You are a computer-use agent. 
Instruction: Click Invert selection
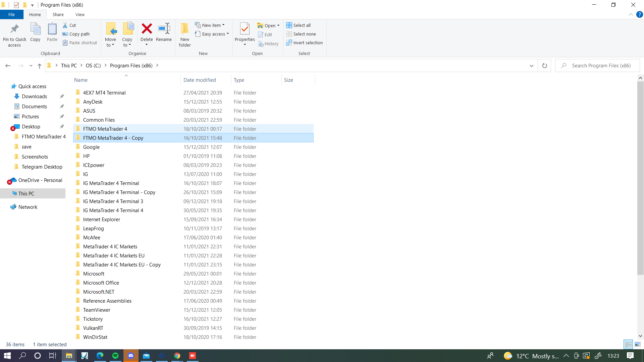(305, 43)
